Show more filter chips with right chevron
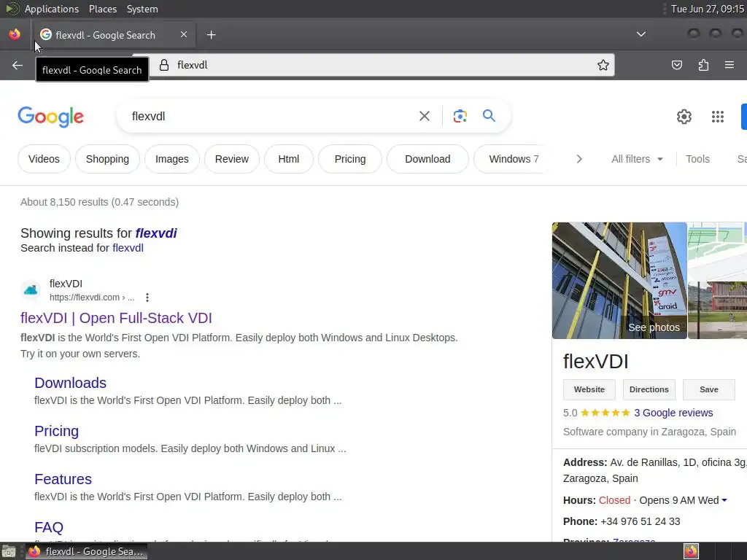 [578, 159]
